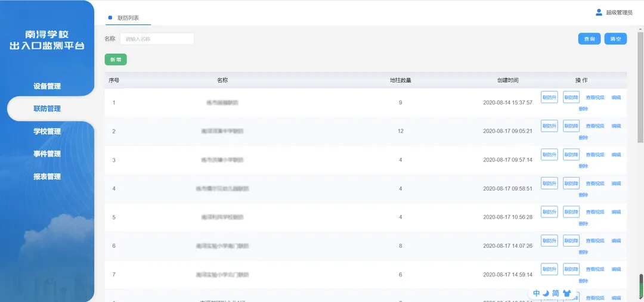
Task: Click the IME moon icon
Action: [x=546, y=293]
